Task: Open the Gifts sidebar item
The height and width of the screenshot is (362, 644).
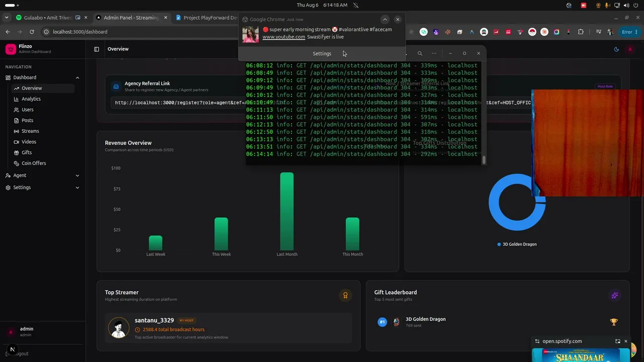Action: pyautogui.click(x=43, y=152)
